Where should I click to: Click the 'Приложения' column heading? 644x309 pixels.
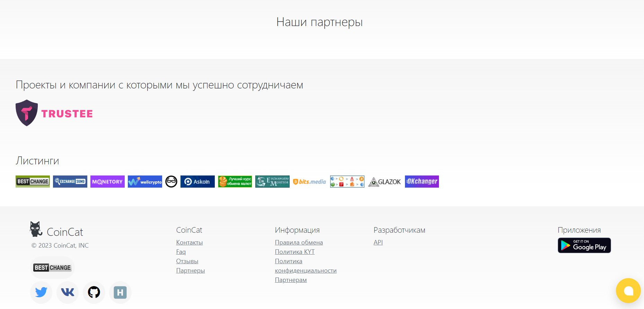click(x=579, y=230)
